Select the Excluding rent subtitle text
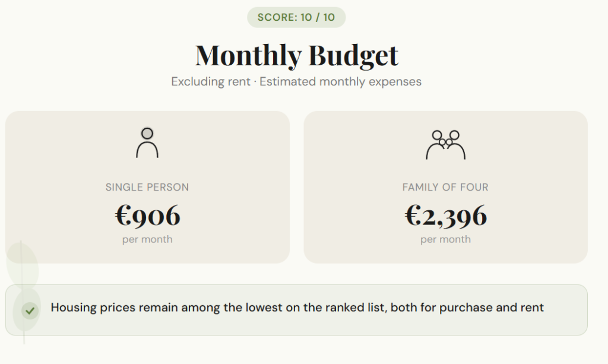Screen dimensions: 608x364 (211, 81)
